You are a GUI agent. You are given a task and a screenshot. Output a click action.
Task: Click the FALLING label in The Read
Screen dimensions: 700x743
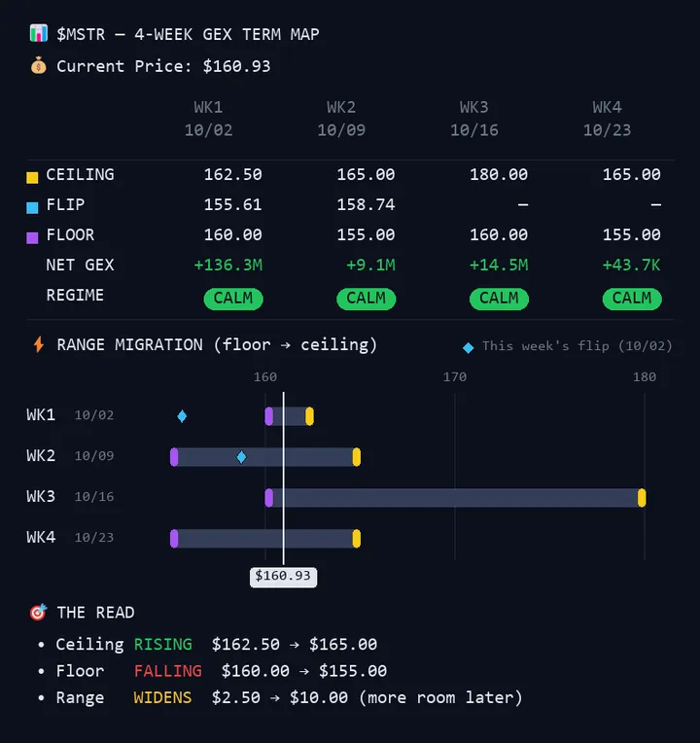(x=167, y=671)
